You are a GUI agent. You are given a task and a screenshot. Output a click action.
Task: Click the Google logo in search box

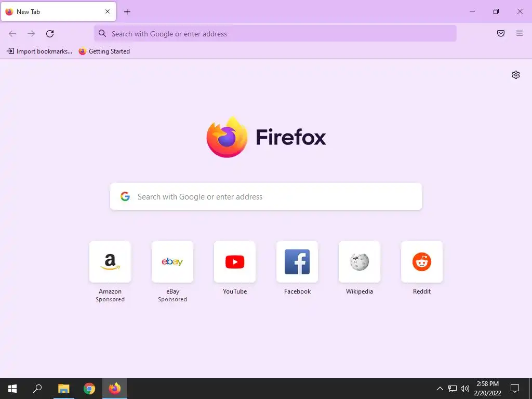tap(125, 196)
